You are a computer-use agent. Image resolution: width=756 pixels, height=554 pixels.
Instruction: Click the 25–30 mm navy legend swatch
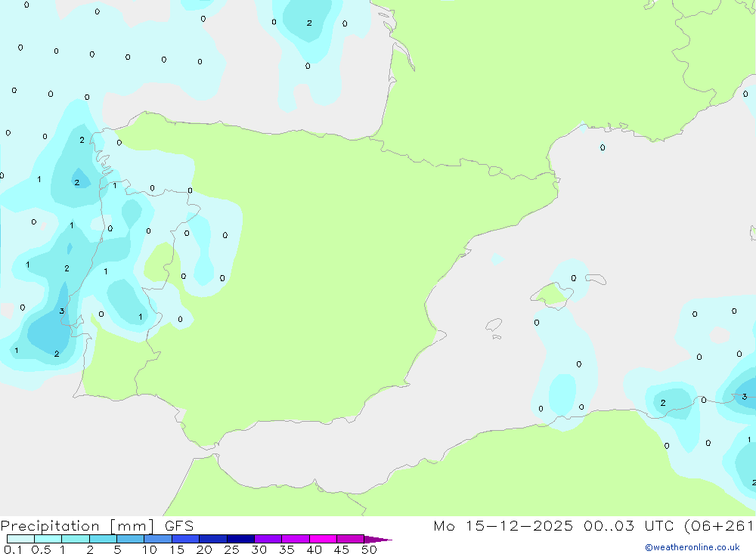240,539
